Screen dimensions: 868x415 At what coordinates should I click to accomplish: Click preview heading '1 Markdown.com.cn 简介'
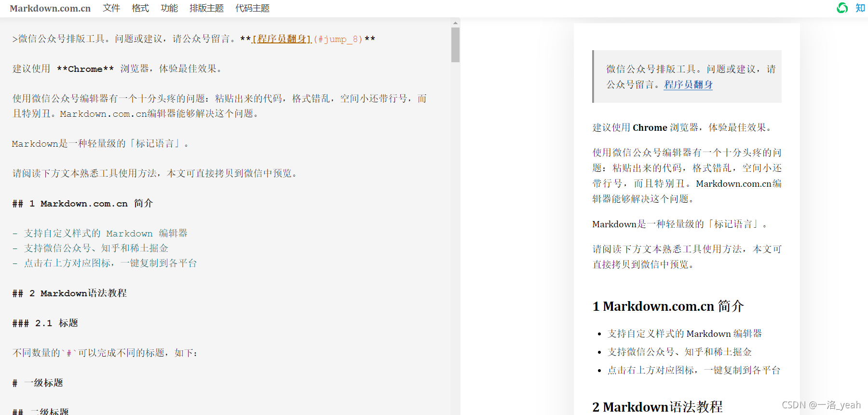pos(668,306)
